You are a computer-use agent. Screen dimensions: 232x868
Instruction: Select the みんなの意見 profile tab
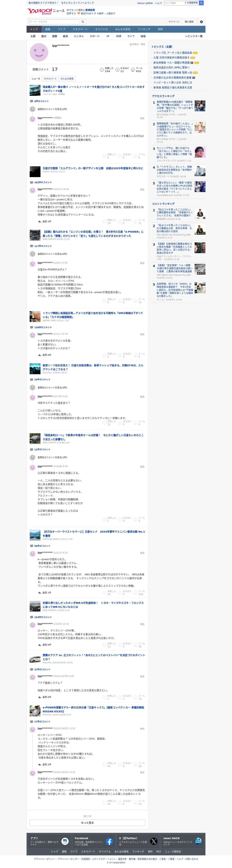(67, 78)
